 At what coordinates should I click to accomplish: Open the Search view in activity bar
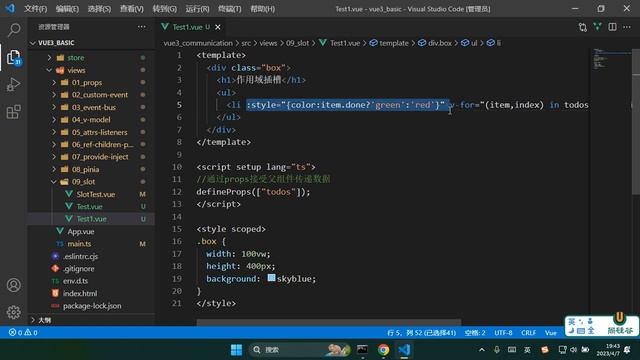click(14, 30)
